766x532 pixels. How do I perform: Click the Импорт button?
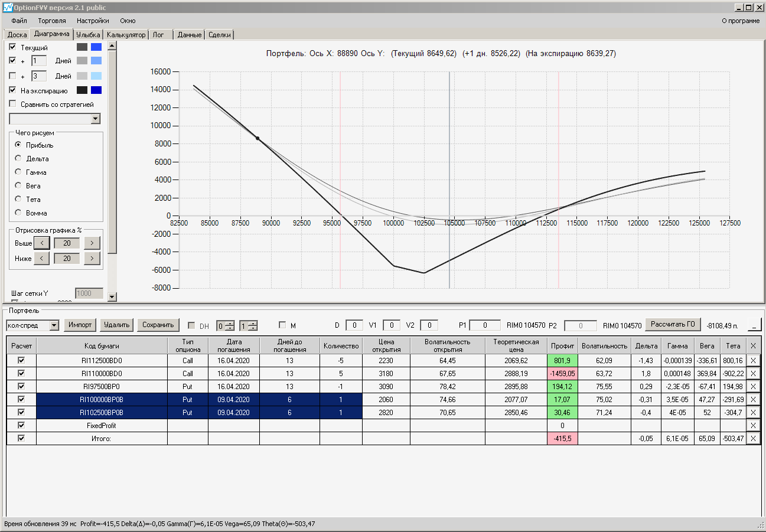point(80,325)
